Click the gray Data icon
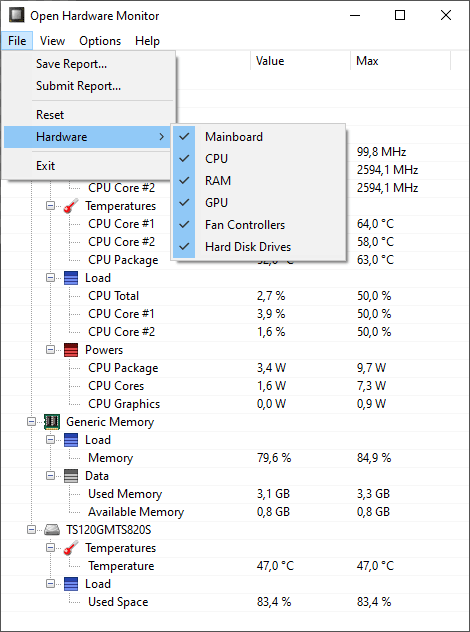 71,476
